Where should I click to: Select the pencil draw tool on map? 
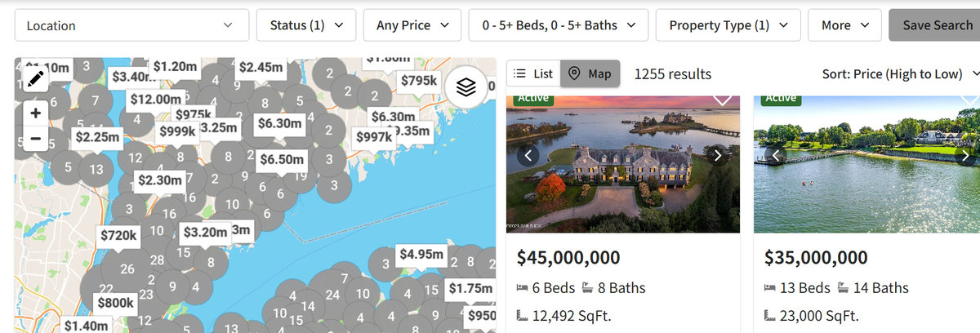[35, 78]
